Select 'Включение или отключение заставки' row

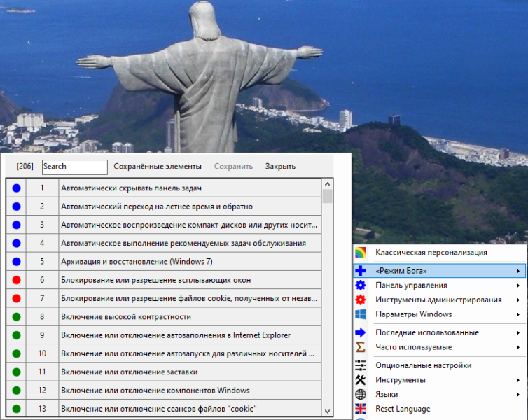pyautogui.click(x=164, y=372)
